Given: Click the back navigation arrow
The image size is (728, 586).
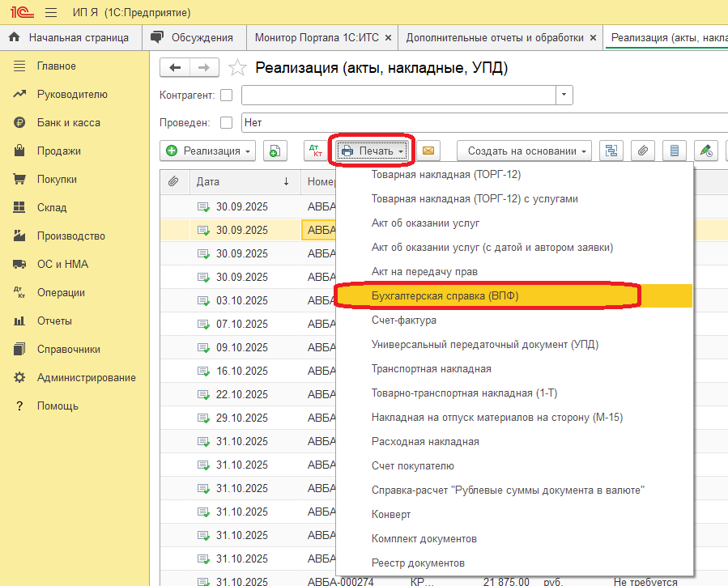Looking at the screenshot, I should pyautogui.click(x=175, y=68).
